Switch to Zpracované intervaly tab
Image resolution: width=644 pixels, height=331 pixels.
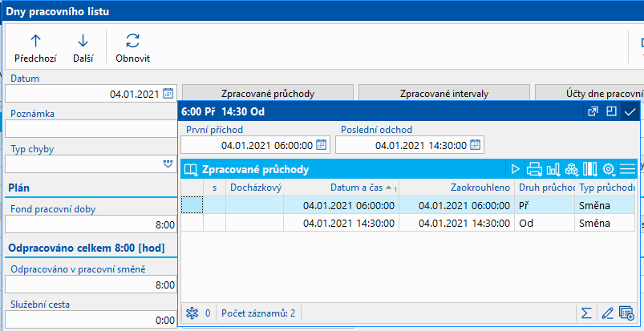[444, 94]
